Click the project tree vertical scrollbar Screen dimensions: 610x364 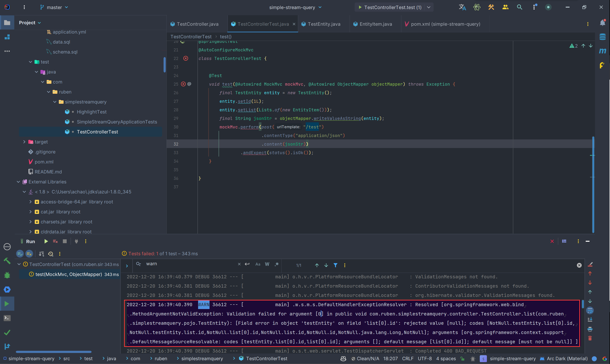(165, 65)
